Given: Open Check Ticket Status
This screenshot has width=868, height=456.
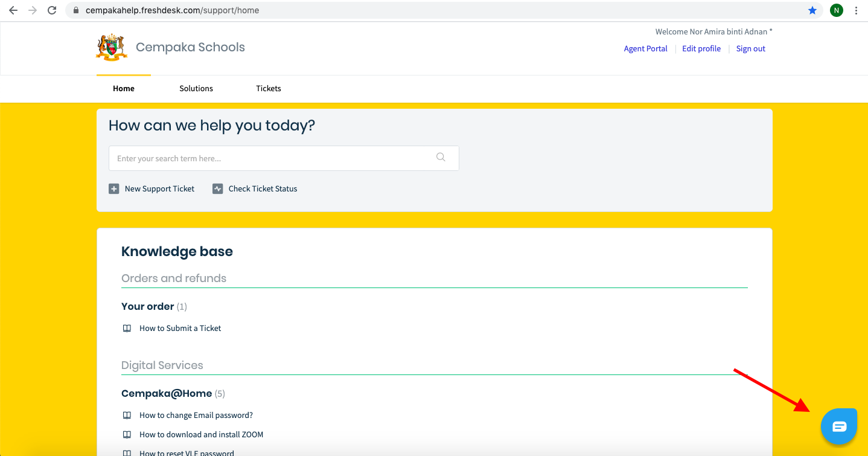Looking at the screenshot, I should [x=263, y=188].
